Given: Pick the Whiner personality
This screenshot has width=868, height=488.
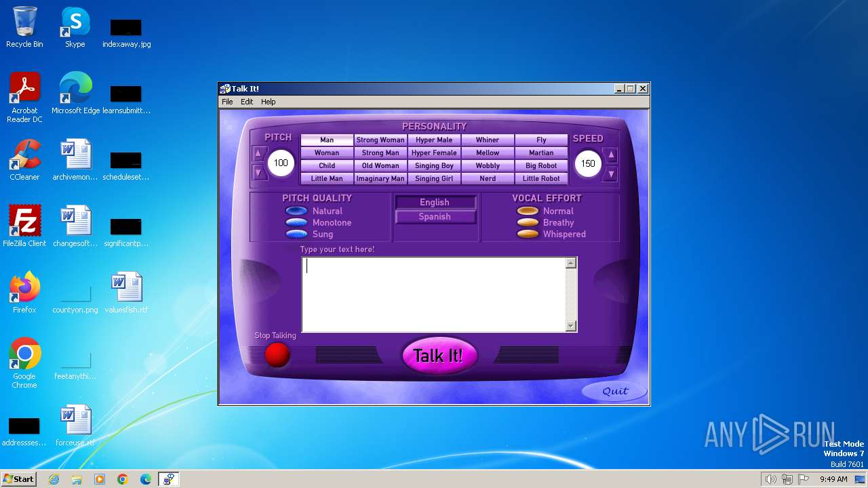Looking at the screenshot, I should point(488,140).
